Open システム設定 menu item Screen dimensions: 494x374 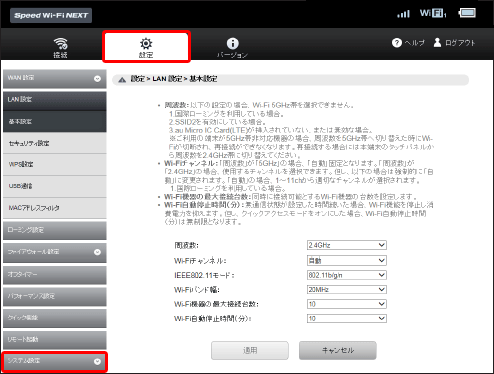click(x=55, y=361)
